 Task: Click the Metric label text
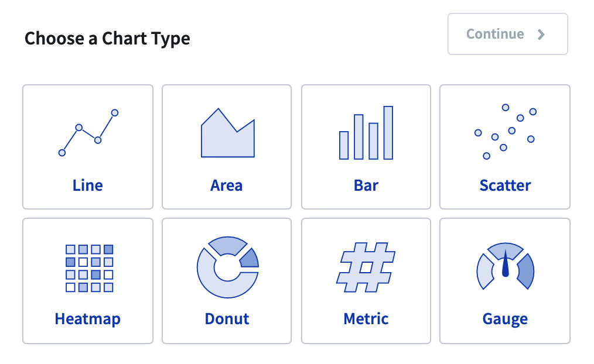(366, 319)
